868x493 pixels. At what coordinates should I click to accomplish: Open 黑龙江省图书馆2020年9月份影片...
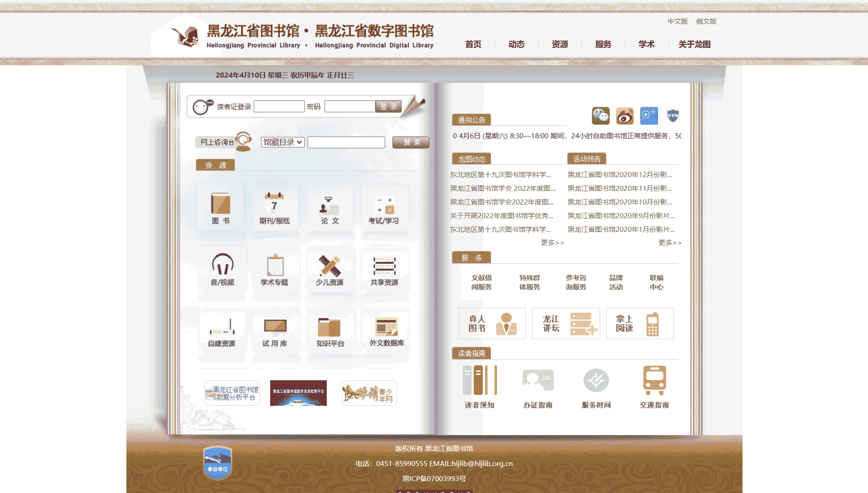[x=621, y=215]
